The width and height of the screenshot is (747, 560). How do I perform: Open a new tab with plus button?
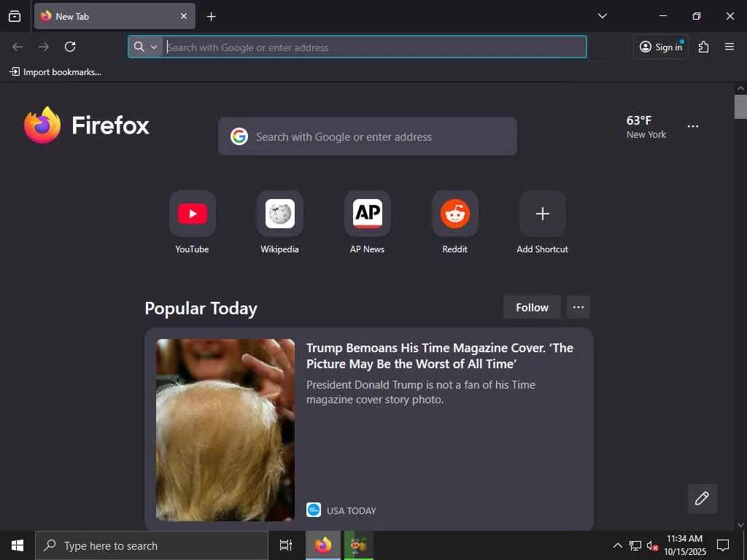click(211, 17)
